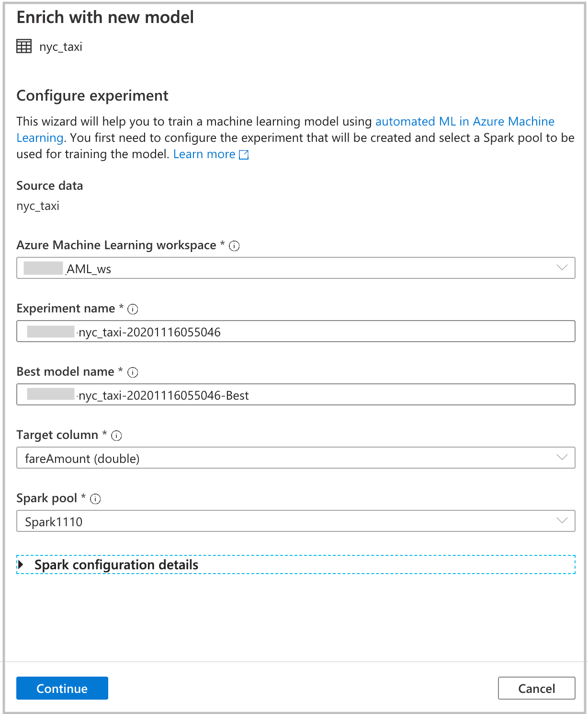
Task: Click the nyc_taxi table icon
Action: (x=23, y=46)
